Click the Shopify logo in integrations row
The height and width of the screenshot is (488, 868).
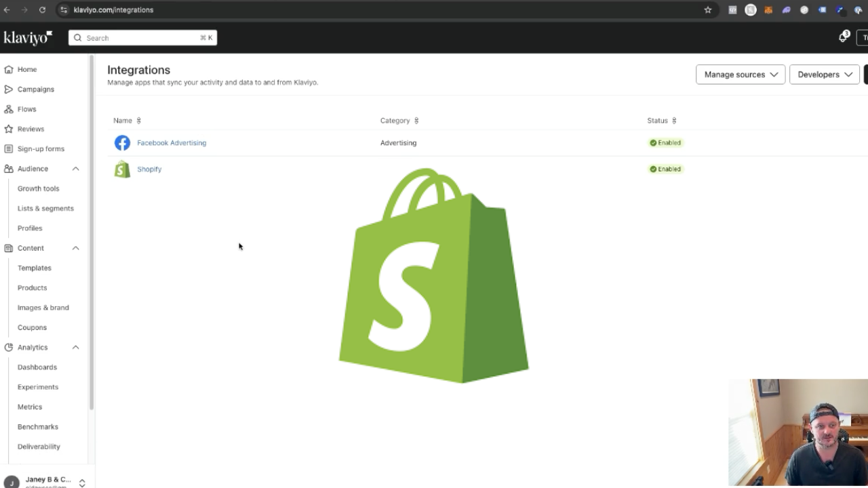pos(122,169)
